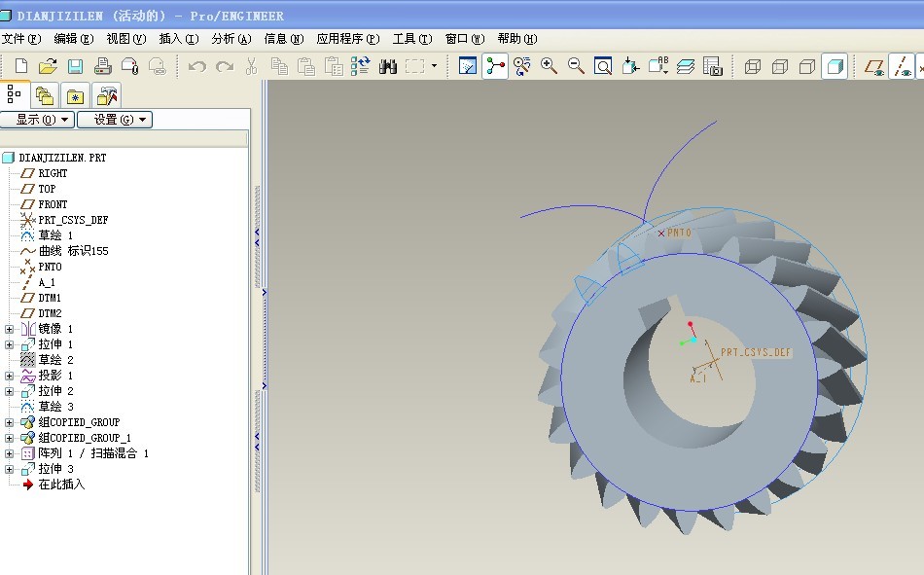The image size is (924, 575).
Task: Print the current model
Action: coord(102,66)
